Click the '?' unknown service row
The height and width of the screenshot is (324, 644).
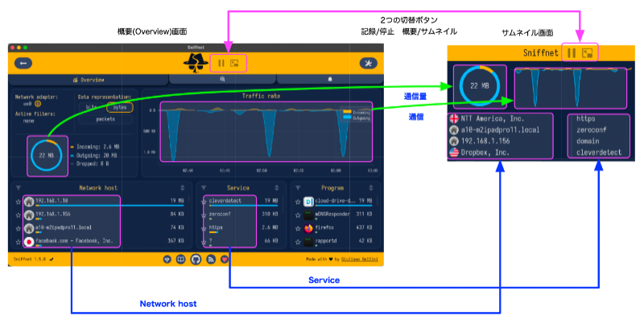click(244, 241)
